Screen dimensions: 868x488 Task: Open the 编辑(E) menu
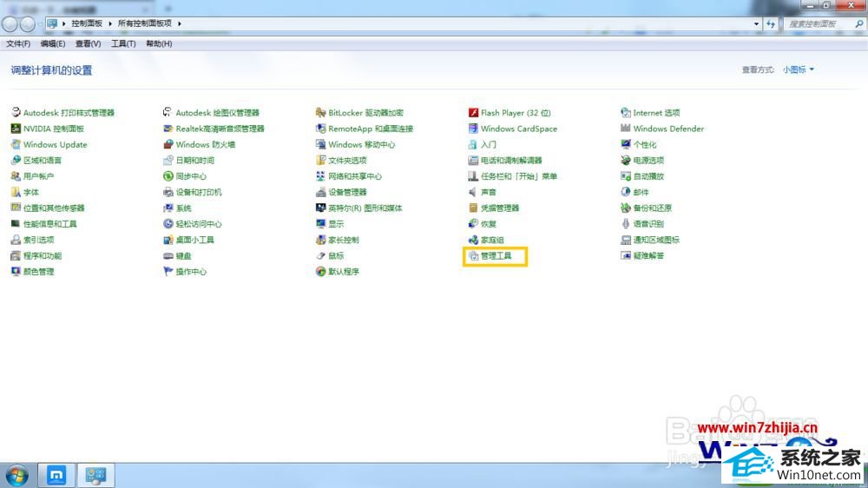pyautogui.click(x=53, y=43)
